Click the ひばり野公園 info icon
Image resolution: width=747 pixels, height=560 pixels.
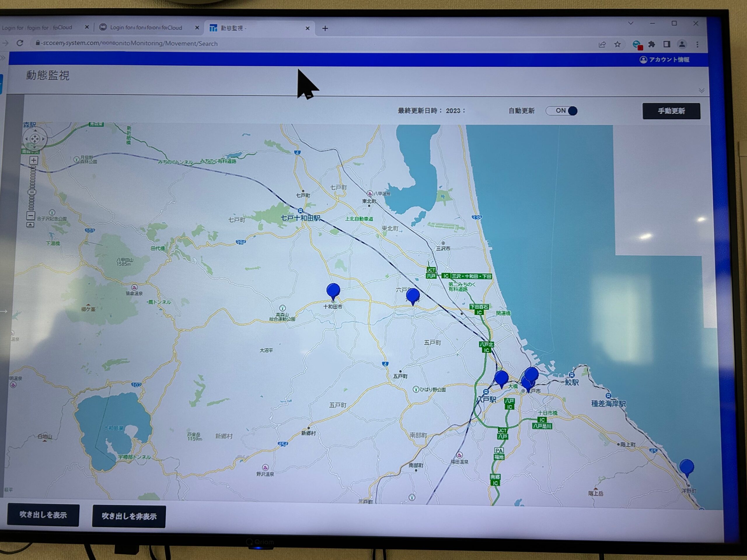click(416, 389)
